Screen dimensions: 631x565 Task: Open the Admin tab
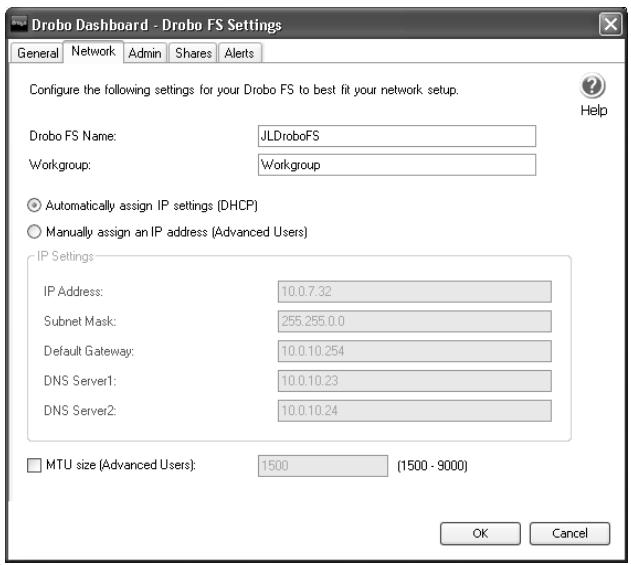pyautogui.click(x=145, y=53)
